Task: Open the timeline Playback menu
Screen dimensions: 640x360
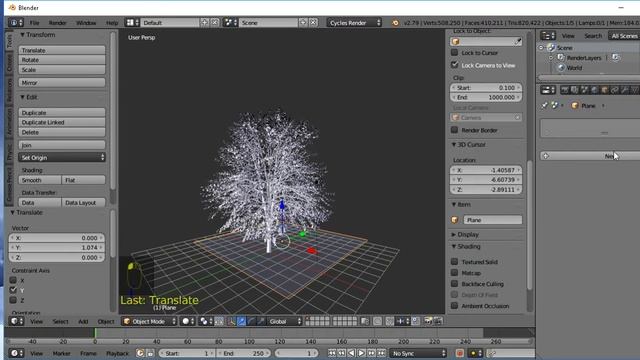Action: click(x=117, y=353)
